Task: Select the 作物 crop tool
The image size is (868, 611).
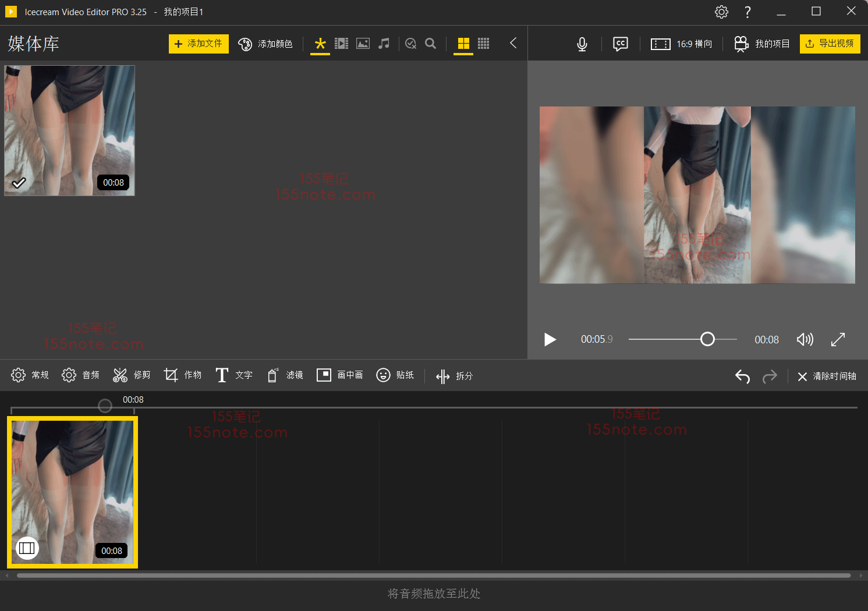Action: tap(182, 375)
